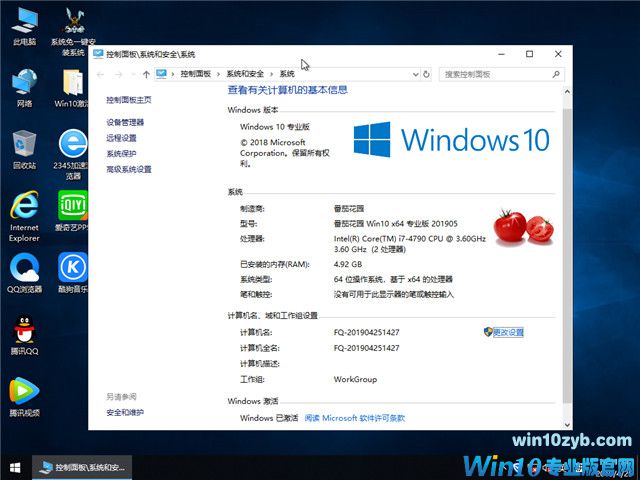
Task: Open 系统保护 link
Action: [121, 153]
